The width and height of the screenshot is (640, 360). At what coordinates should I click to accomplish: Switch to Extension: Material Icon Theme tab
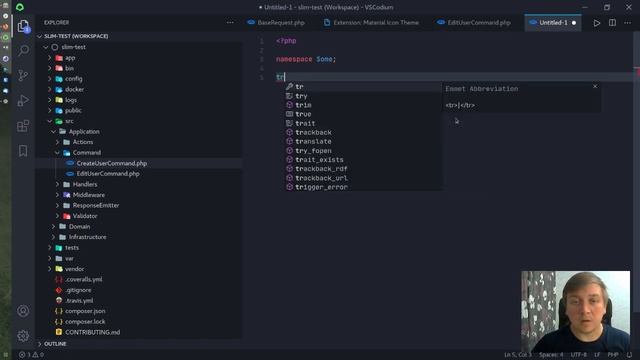click(x=371, y=22)
